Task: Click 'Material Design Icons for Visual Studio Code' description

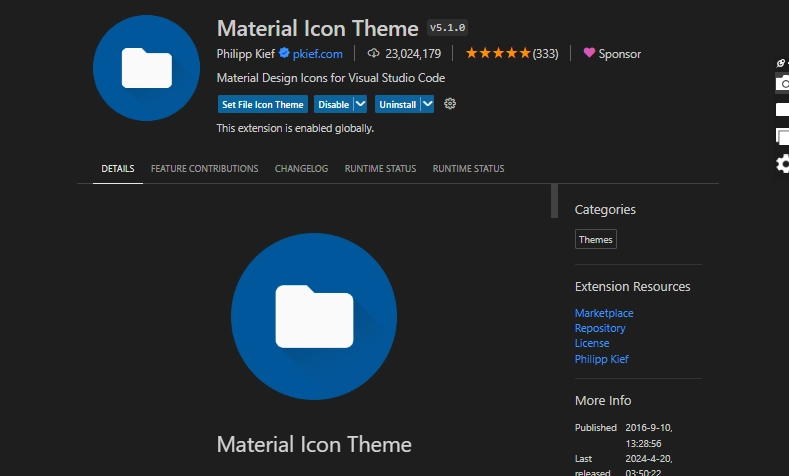Action: tap(331, 78)
